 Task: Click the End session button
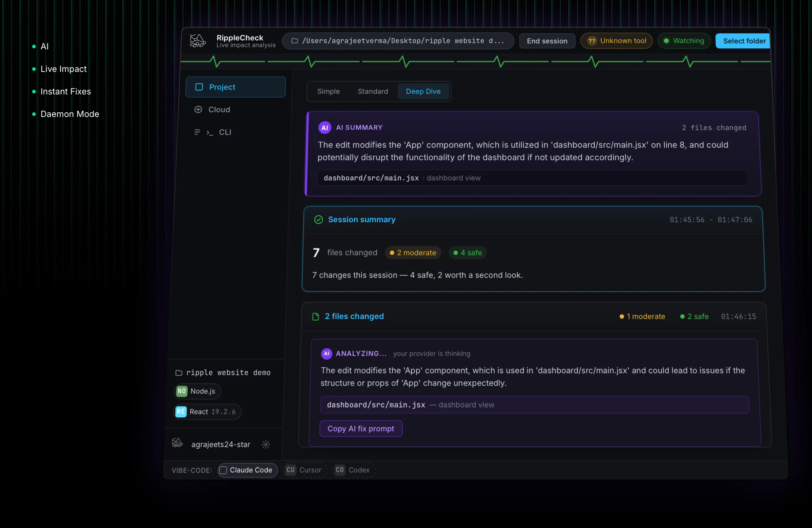[547, 41]
